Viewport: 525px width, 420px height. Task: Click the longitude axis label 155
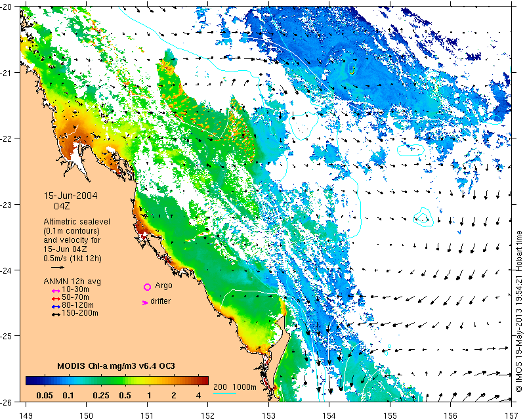(x=390, y=415)
